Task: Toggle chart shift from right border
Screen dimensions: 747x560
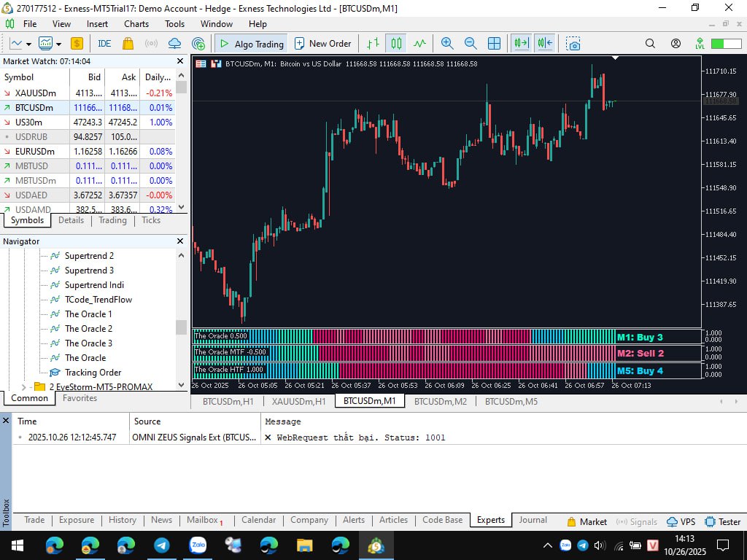Action: click(545, 43)
